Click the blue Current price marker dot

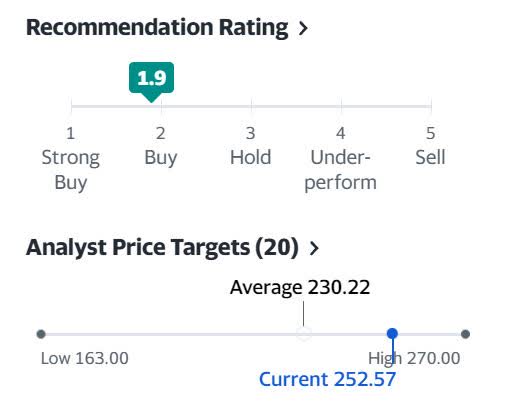tap(392, 333)
